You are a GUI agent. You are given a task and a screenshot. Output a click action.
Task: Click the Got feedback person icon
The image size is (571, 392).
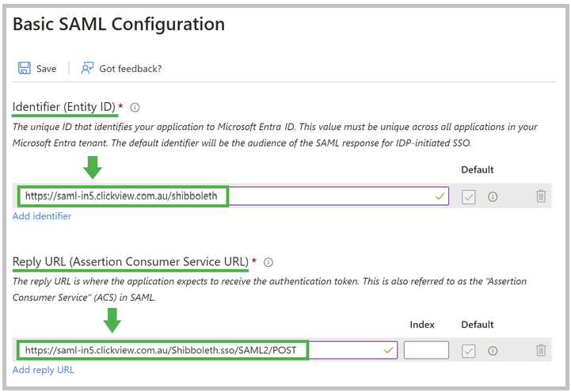click(87, 68)
